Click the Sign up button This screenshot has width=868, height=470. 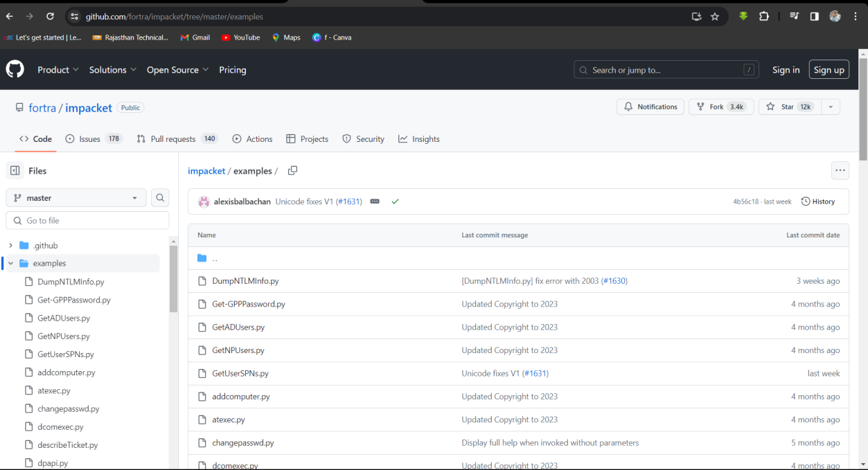pos(829,70)
